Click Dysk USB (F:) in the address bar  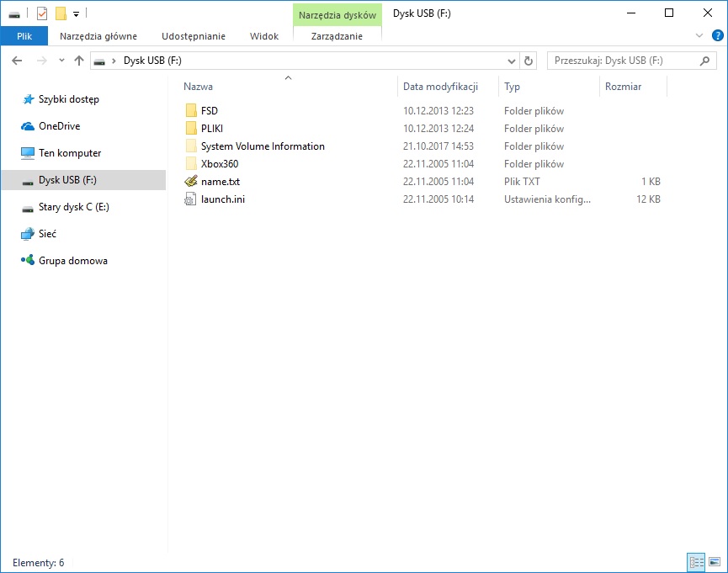(x=152, y=61)
